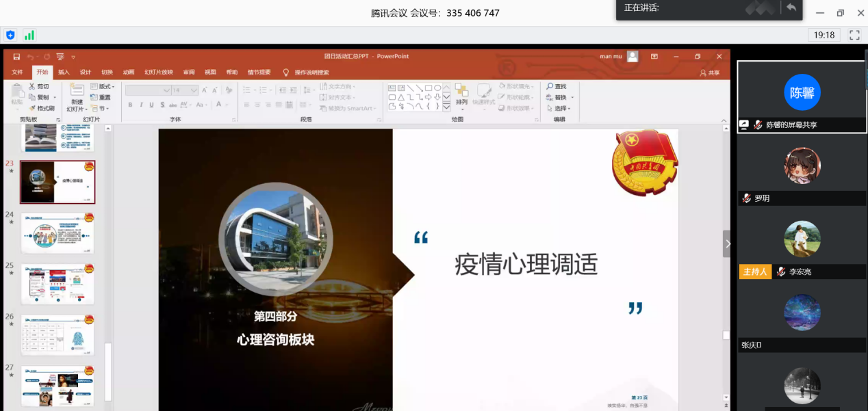Click the Save icon in quick access toolbar
Screen dimensions: 868x411
click(16, 57)
